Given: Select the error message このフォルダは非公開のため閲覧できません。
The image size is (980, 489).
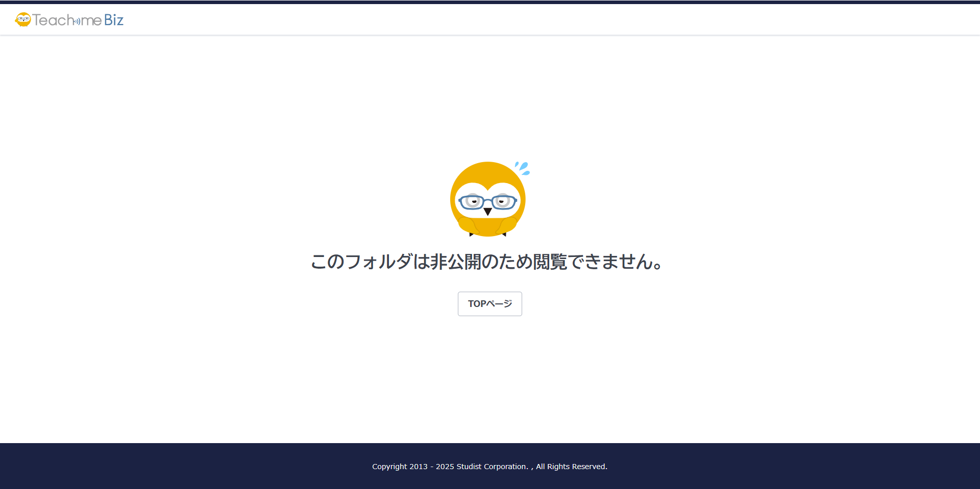Looking at the screenshot, I should [x=486, y=263].
